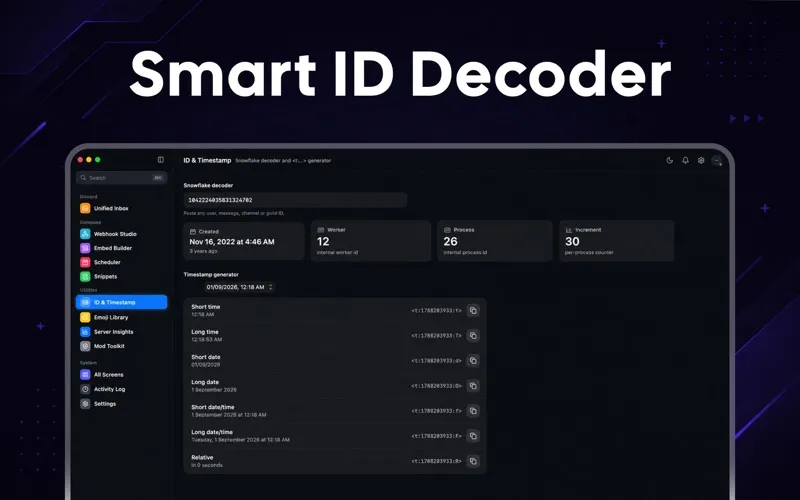Image resolution: width=800 pixels, height=500 pixels.
Task: Copy the Long time timestamp code
Action: tap(473, 335)
